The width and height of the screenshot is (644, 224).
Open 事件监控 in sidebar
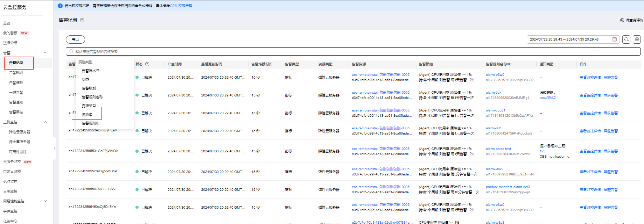[10, 211]
